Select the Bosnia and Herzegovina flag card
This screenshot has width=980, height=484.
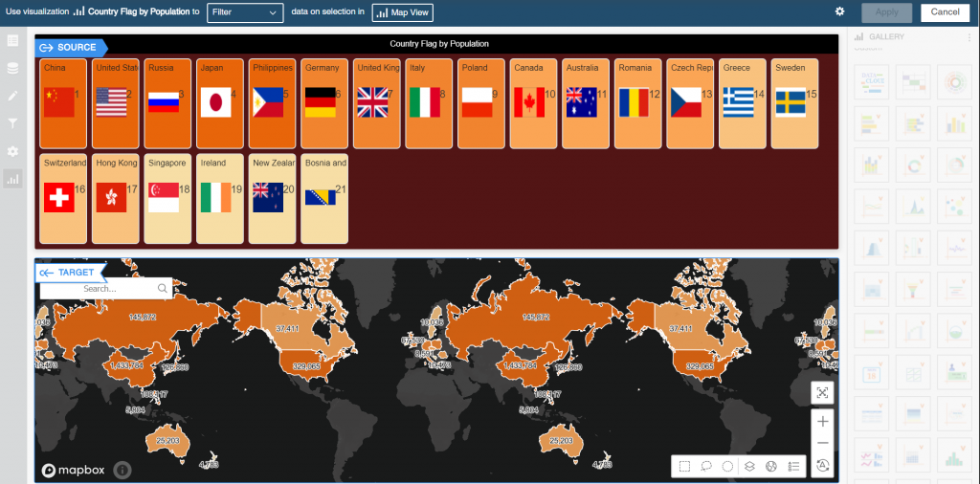pos(324,199)
